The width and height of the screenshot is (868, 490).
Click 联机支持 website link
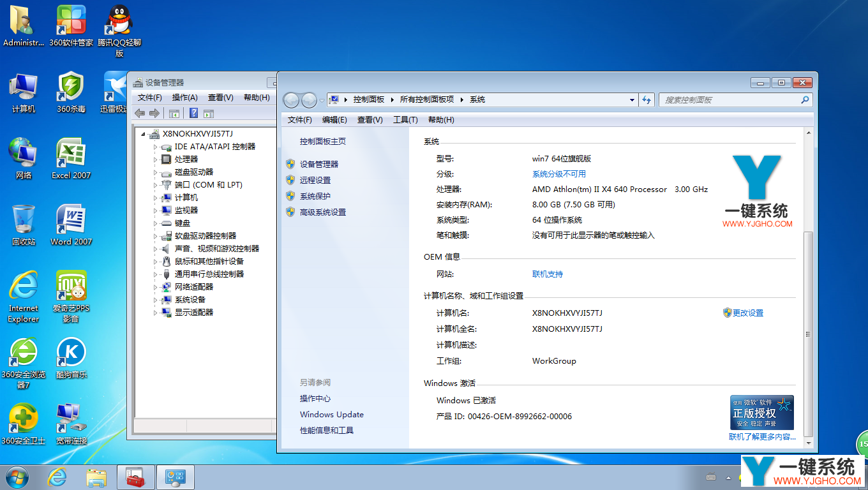click(548, 274)
